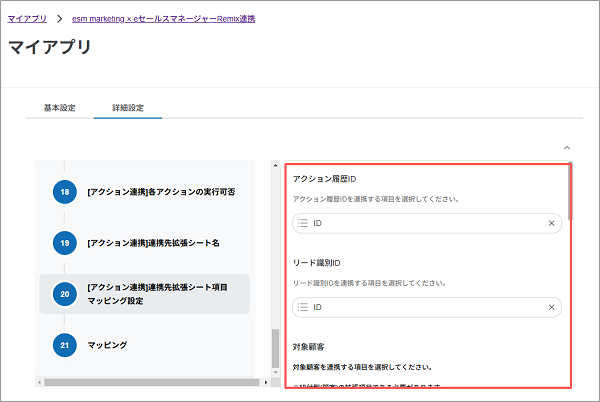The height and width of the screenshot is (402, 600).
Task: Click the left arrow on horizontal scrollbar
Action: 39,382
